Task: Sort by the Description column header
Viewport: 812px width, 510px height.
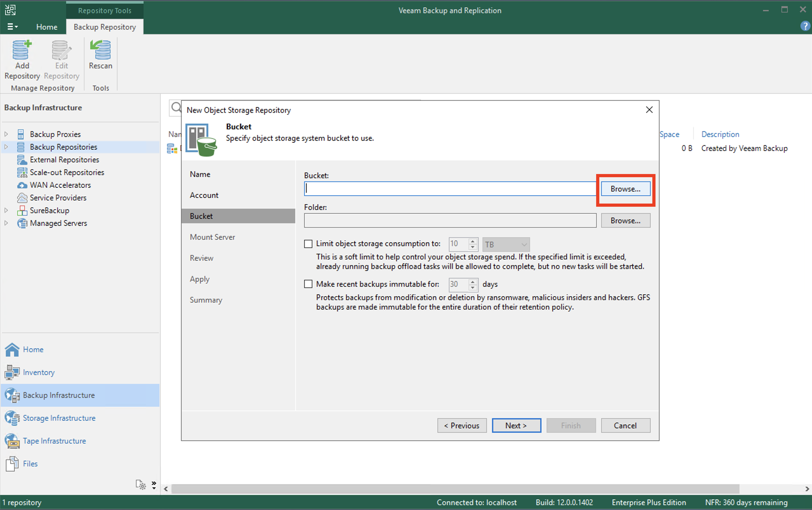Action: tap(720, 134)
